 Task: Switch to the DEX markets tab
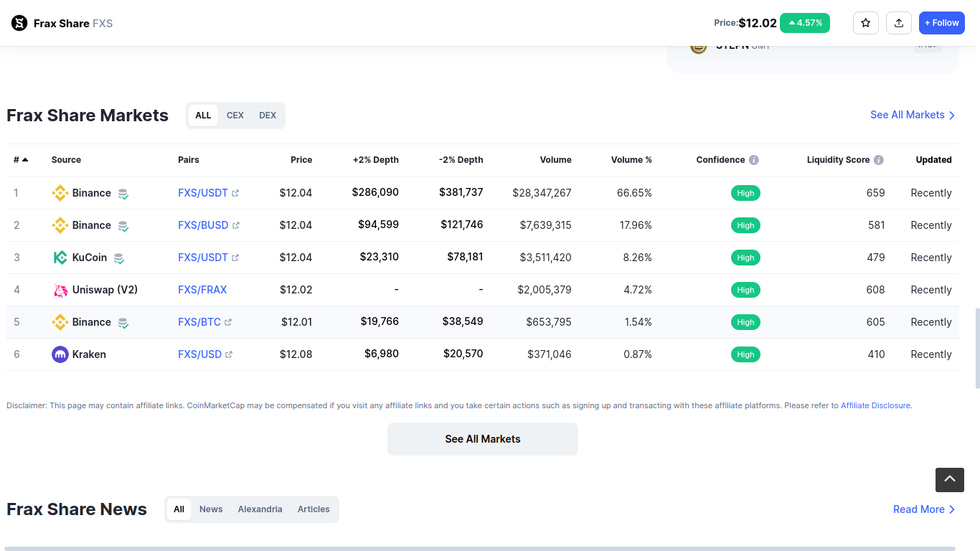coord(268,116)
